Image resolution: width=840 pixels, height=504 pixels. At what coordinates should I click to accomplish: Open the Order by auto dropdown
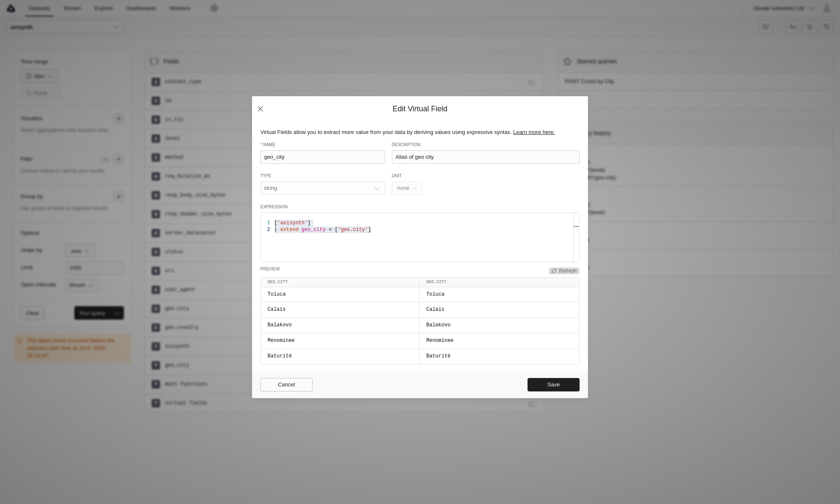point(80,251)
